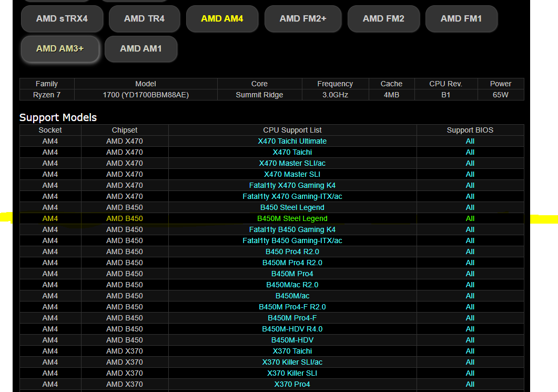
Task: Open Fatal1ty B450 Gaming-ITX/ac link
Action: pos(292,240)
